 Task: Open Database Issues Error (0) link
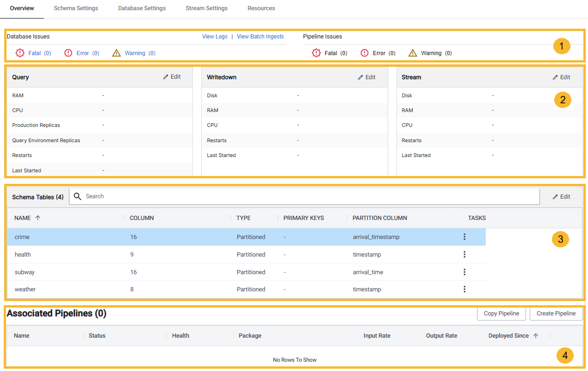pos(88,53)
